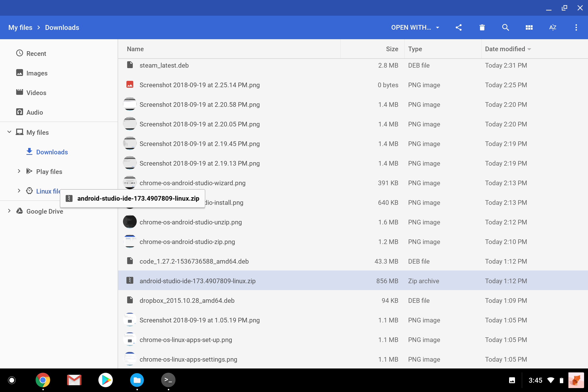Open the search icon in the toolbar
Screen dimensions: 588x392
505,27
